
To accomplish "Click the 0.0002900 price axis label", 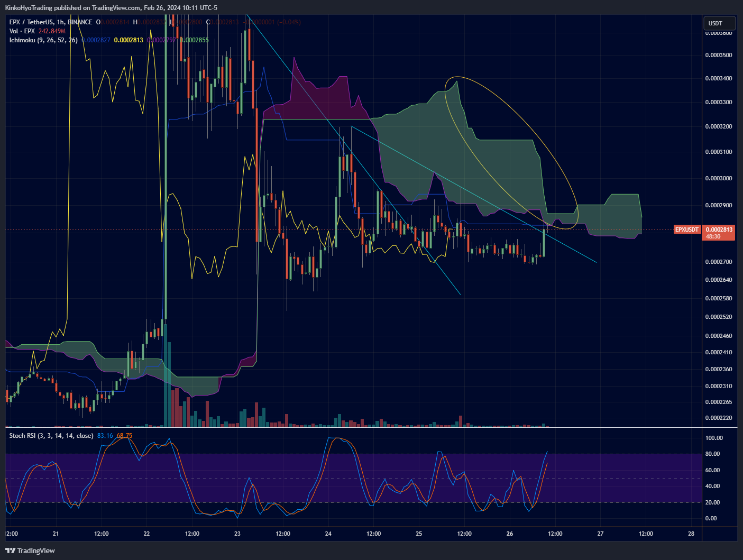I will coord(719,206).
